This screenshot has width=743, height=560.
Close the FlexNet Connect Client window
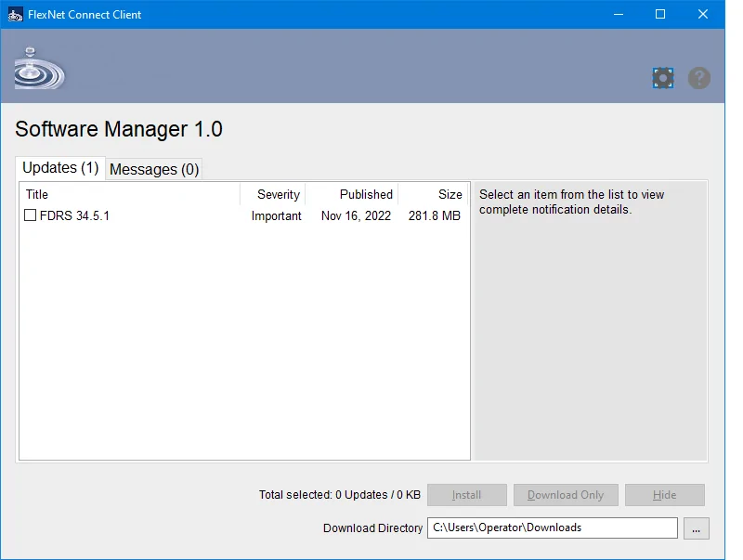pyautogui.click(x=704, y=15)
